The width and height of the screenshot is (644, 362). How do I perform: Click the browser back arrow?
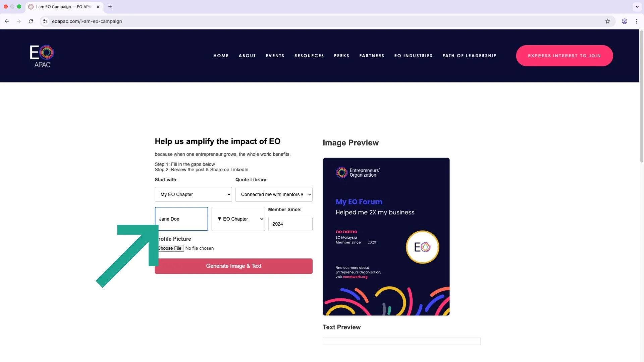click(7, 21)
